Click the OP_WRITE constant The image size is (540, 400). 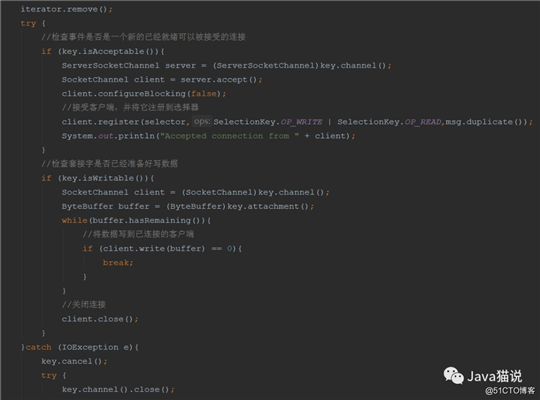[x=301, y=122]
